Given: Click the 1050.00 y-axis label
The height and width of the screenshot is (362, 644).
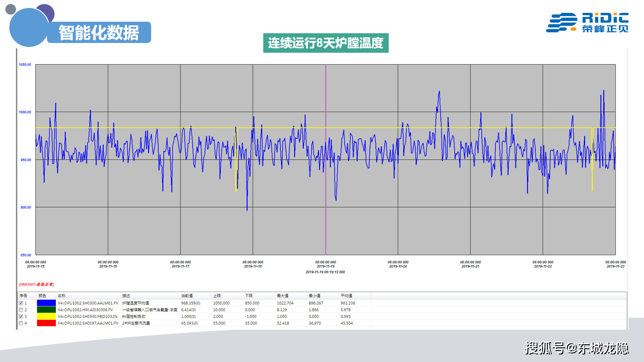Looking at the screenshot, I should [x=25, y=65].
